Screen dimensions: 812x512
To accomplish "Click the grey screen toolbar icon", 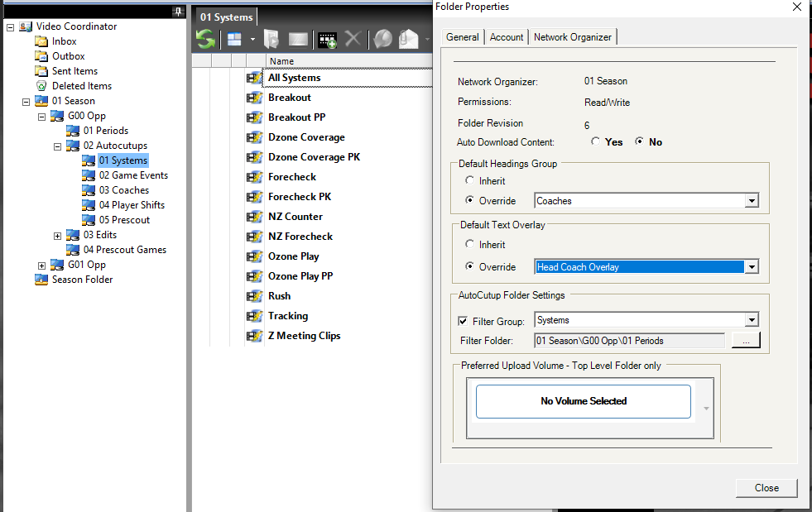I will [x=298, y=40].
